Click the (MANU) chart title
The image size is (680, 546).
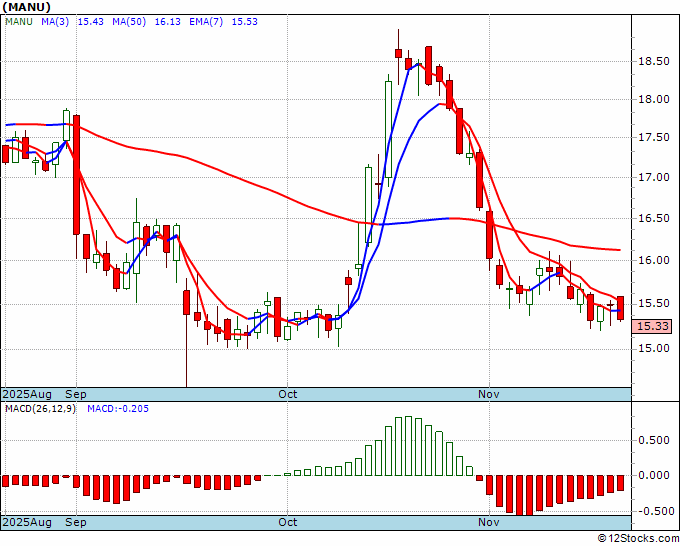coord(26,7)
